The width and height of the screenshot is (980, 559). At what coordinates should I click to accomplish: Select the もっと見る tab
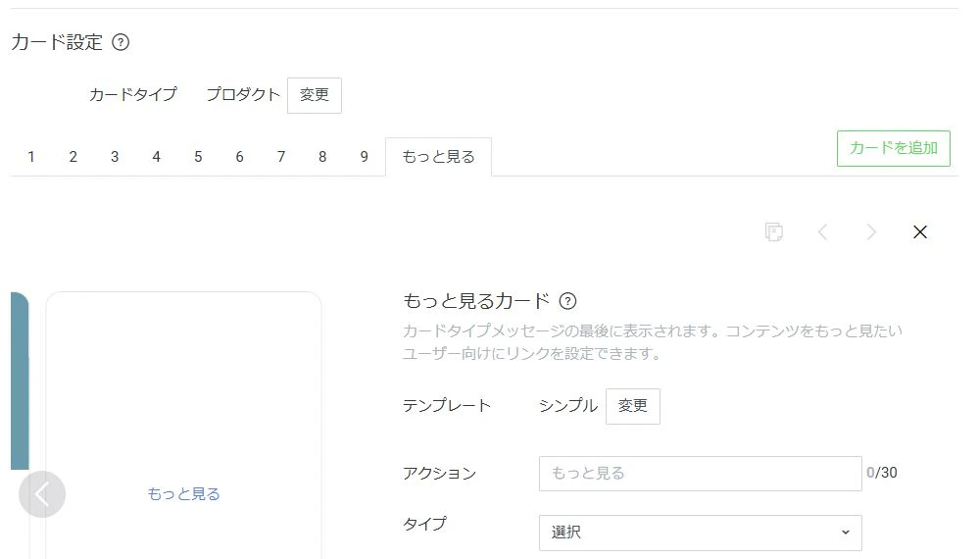(438, 157)
